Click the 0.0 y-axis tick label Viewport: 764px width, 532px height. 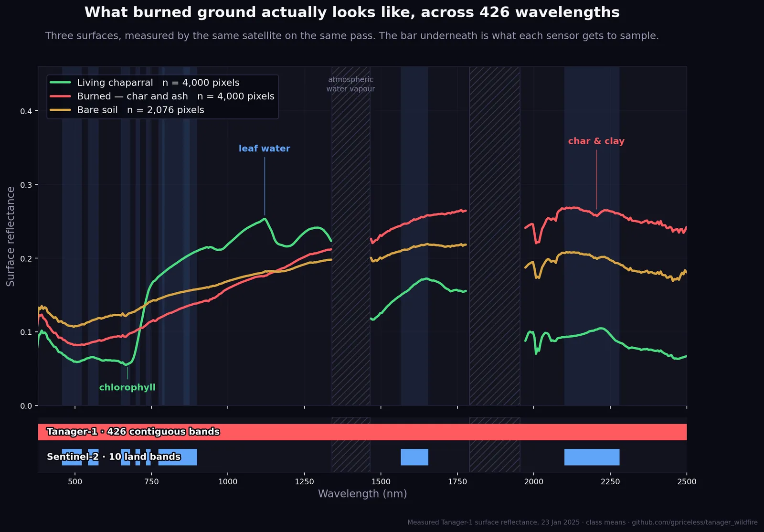coord(26,406)
